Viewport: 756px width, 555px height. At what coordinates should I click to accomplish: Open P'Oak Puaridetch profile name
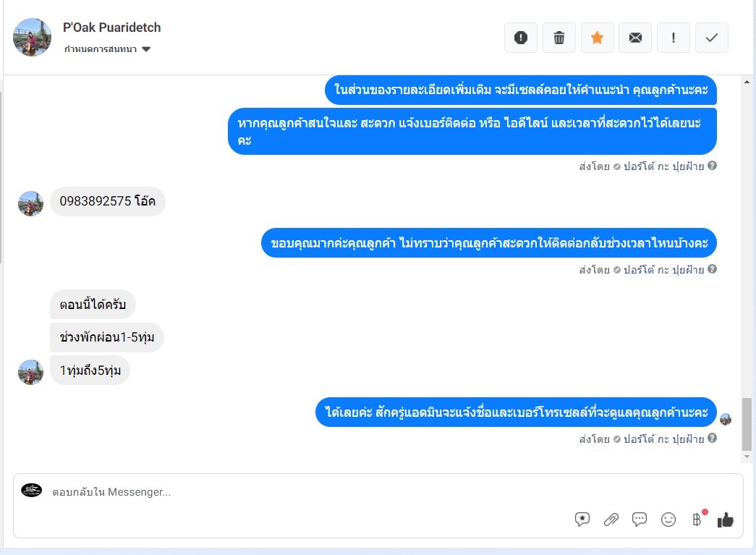point(112,27)
